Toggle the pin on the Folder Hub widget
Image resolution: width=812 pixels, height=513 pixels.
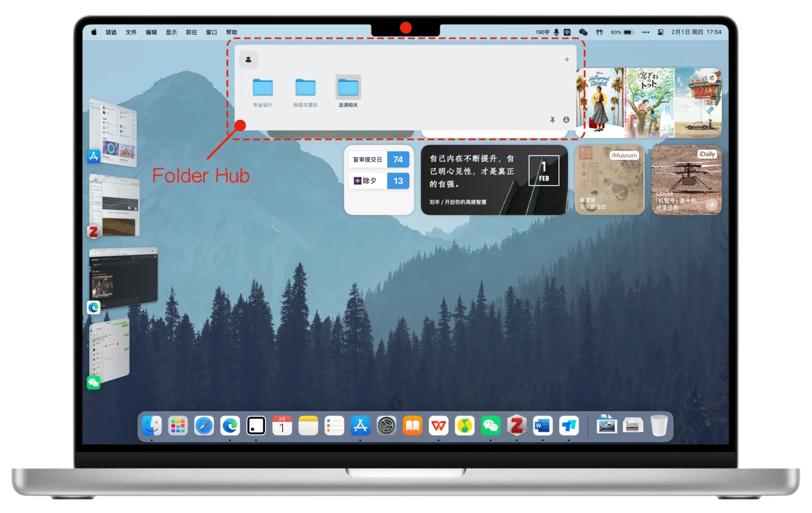[x=552, y=120]
